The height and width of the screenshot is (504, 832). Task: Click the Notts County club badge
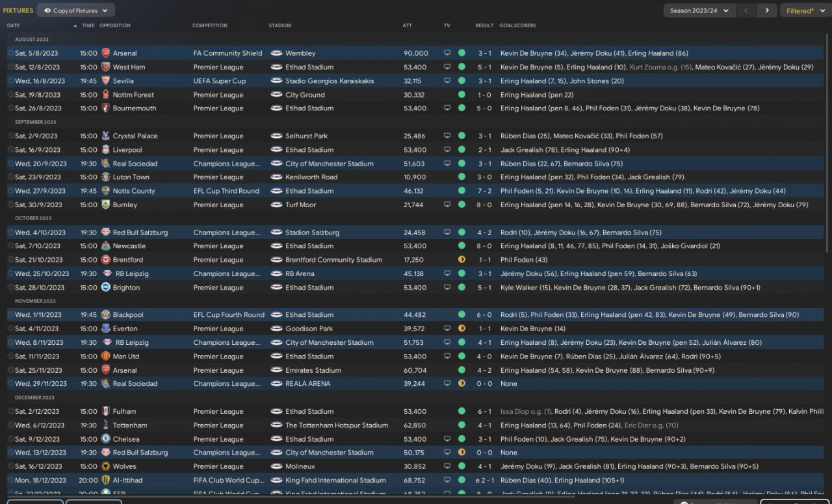click(105, 191)
